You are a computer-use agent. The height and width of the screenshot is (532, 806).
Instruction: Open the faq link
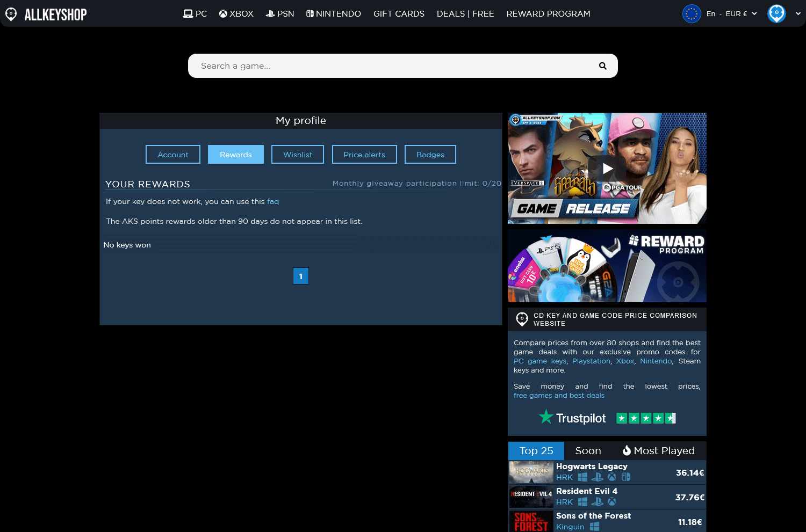coord(273,202)
